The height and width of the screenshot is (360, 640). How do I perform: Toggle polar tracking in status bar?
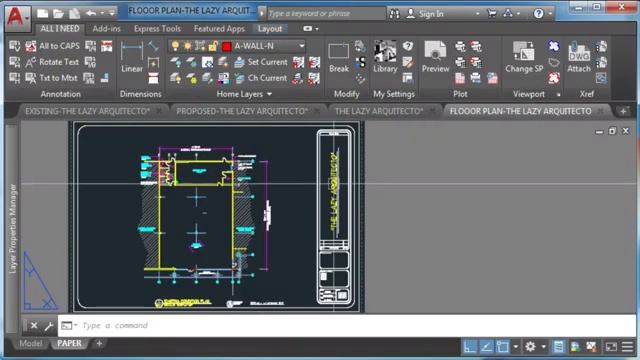[x=486, y=347]
